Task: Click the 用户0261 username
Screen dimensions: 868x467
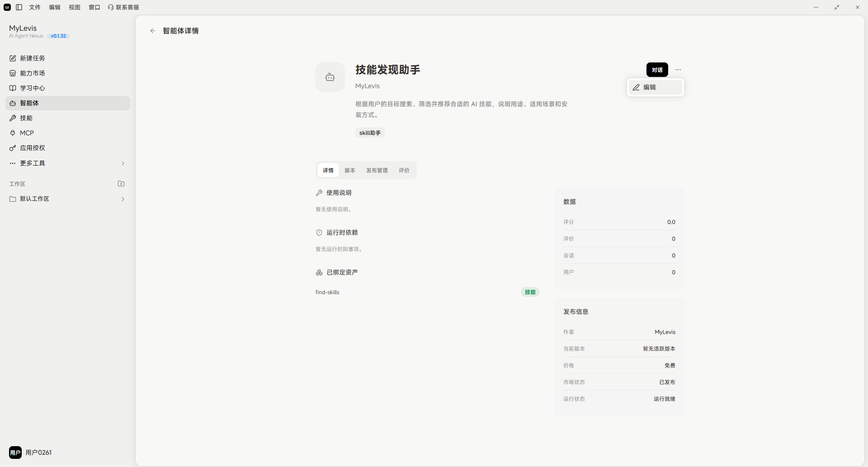Action: (x=38, y=453)
